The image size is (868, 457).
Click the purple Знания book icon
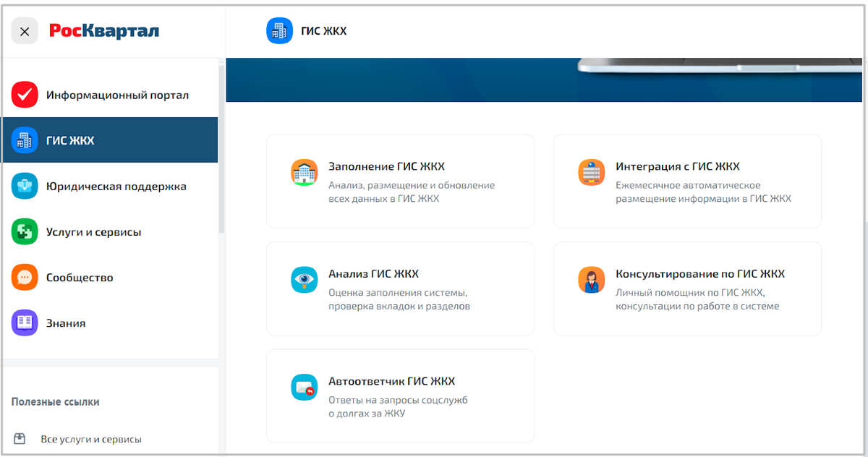(x=25, y=323)
